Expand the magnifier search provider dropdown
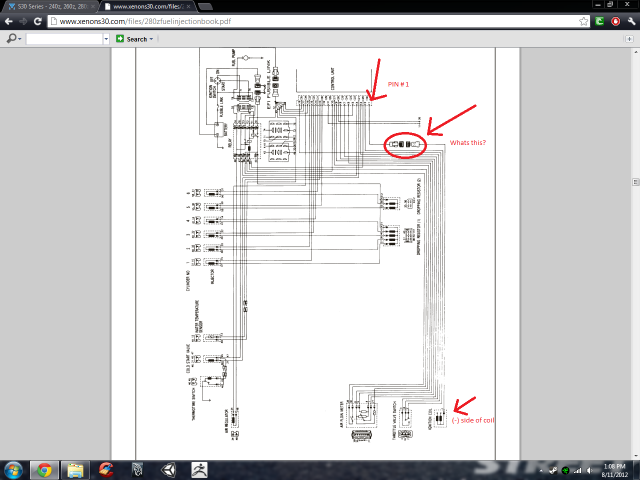The height and width of the screenshot is (480, 640). pyautogui.click(x=19, y=39)
